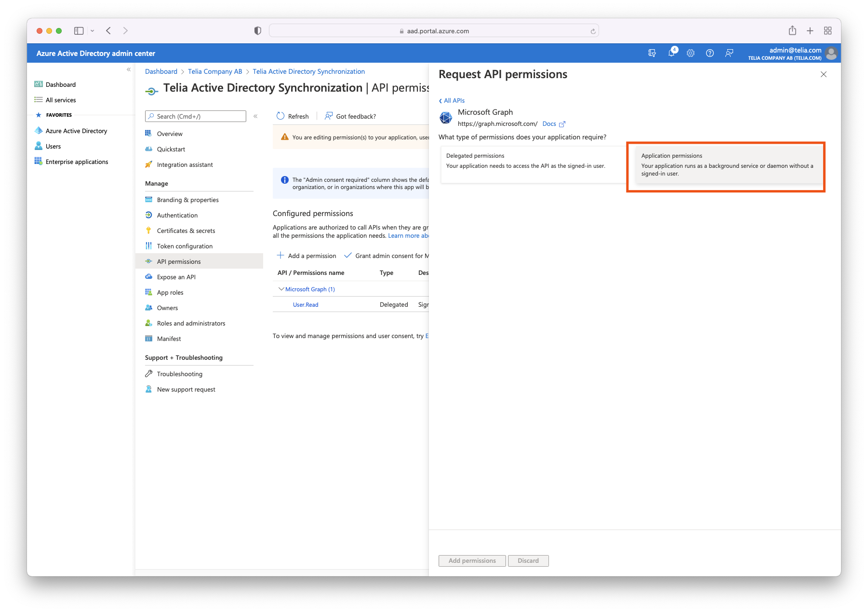
Task: Click the App roles icon
Action: 148,292
